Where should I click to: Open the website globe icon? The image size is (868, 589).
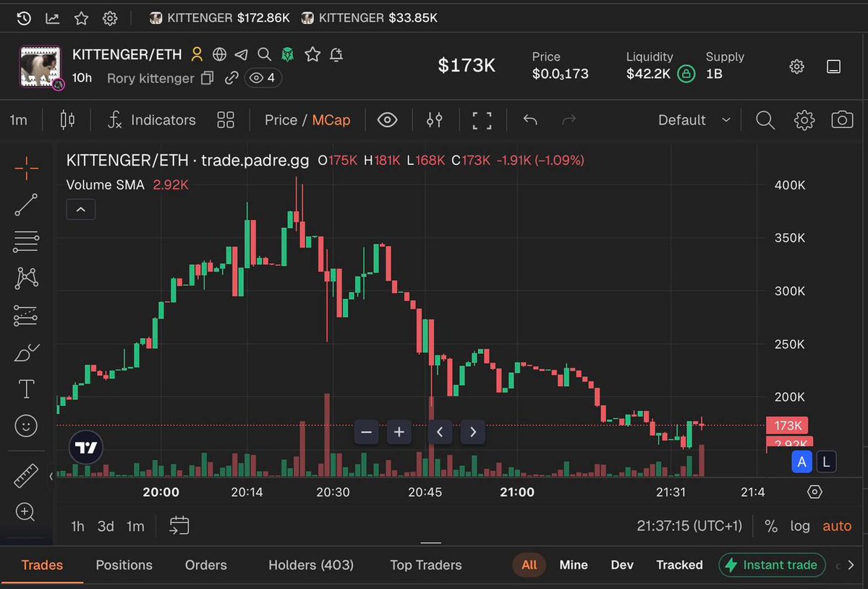pyautogui.click(x=220, y=54)
